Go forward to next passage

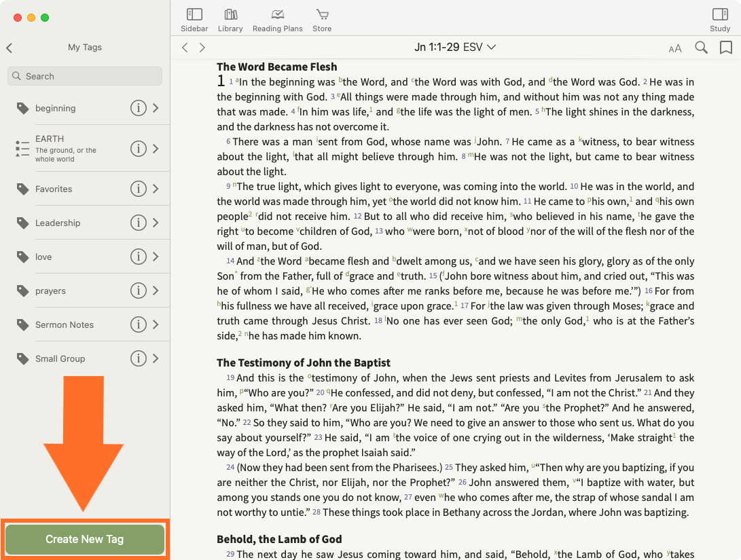(202, 48)
